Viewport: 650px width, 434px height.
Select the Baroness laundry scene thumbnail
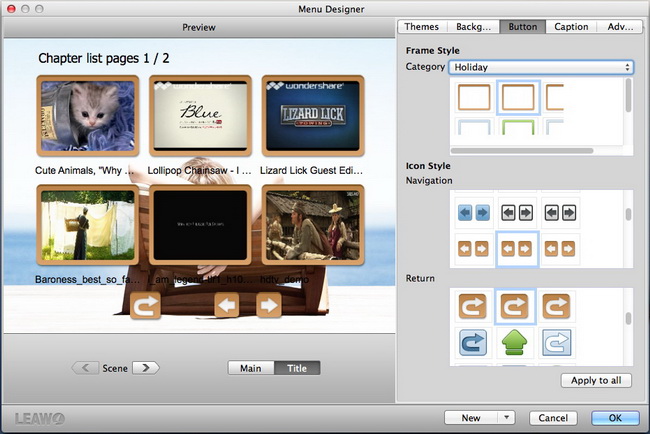88,225
